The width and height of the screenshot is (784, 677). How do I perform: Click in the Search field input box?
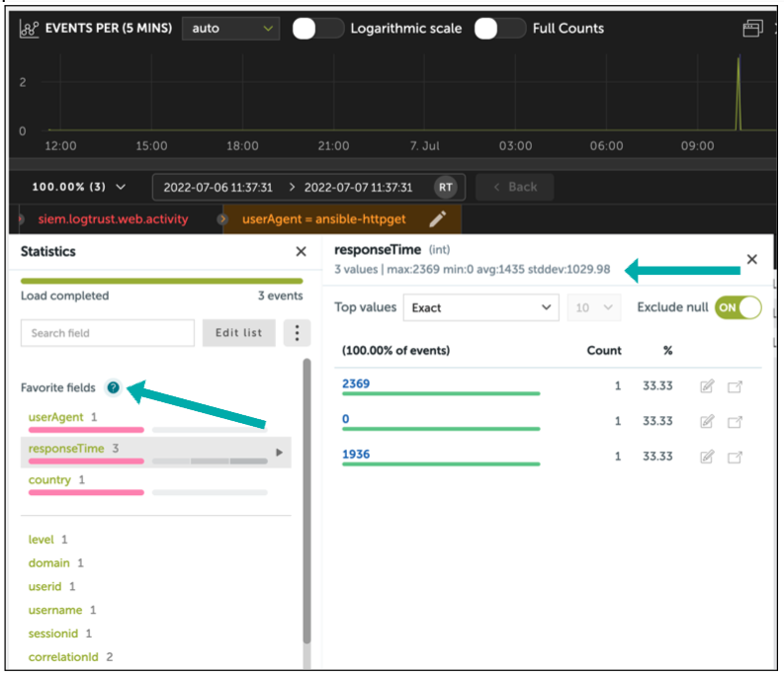tap(107, 333)
